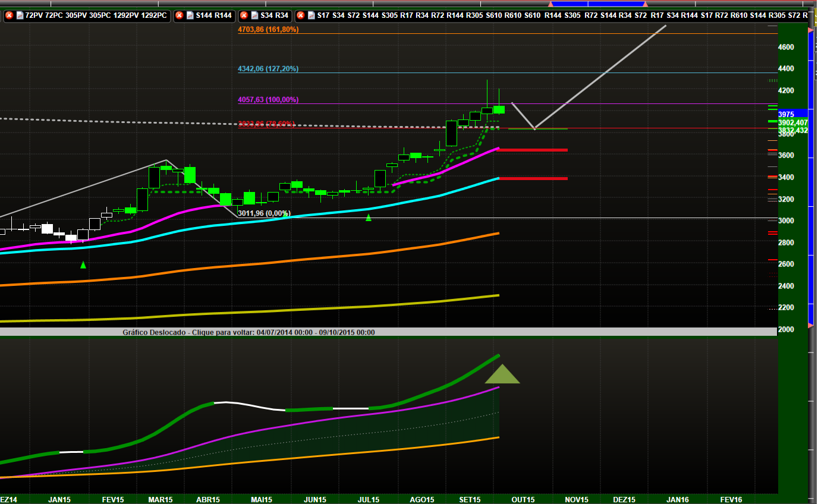Click the JAN16 date label
This screenshot has width=818, height=504.
tap(678, 500)
